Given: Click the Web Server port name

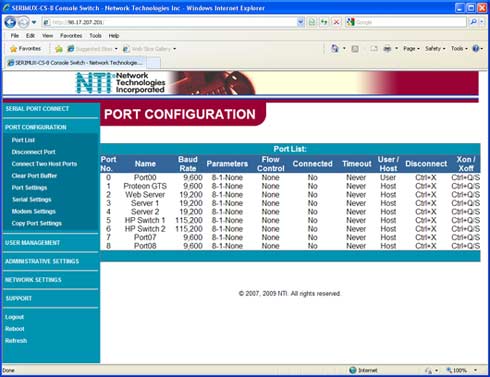Looking at the screenshot, I should [145, 195].
